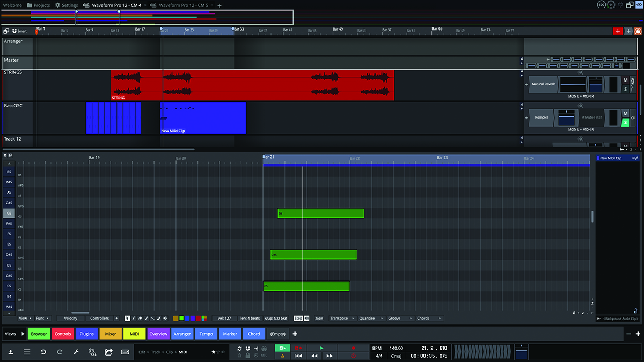
Task: Expand the Views arrow
Action: [x=23, y=334]
